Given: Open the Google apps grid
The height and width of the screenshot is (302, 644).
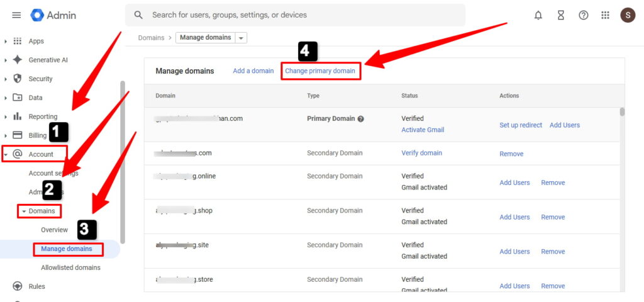Looking at the screenshot, I should pyautogui.click(x=606, y=15).
